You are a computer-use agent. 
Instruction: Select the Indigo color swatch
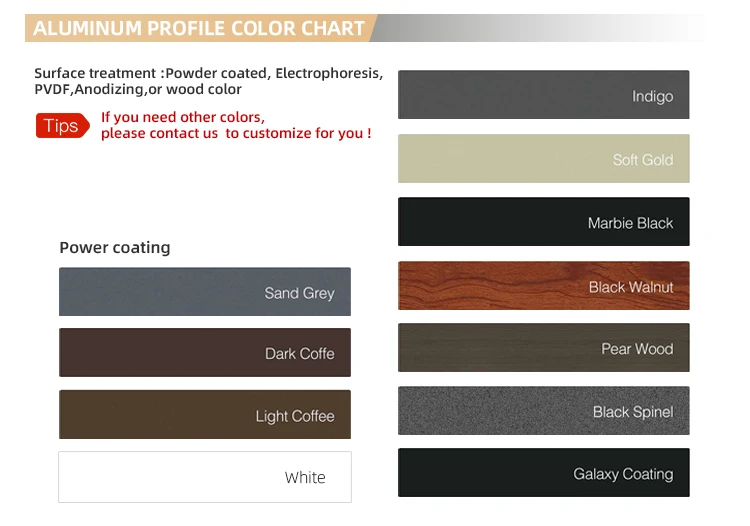tap(543, 95)
